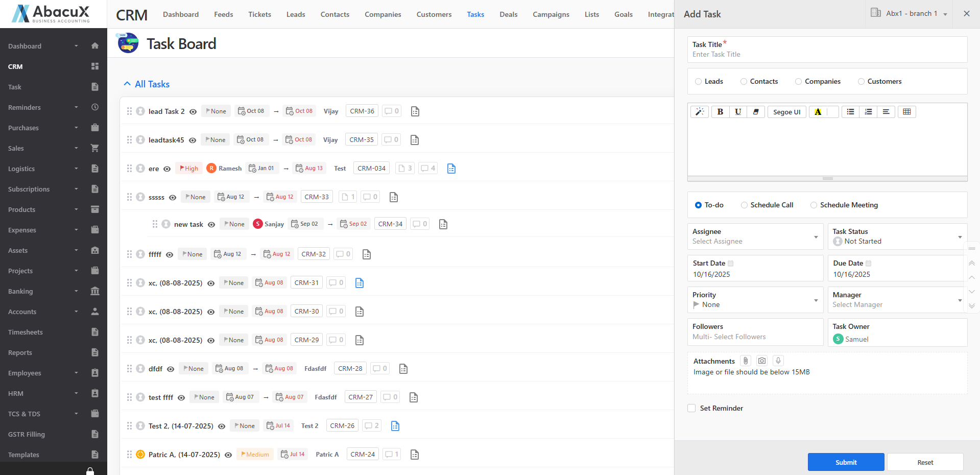This screenshot has width=980, height=475.
Task: Click the Task Title input field
Action: (x=827, y=55)
